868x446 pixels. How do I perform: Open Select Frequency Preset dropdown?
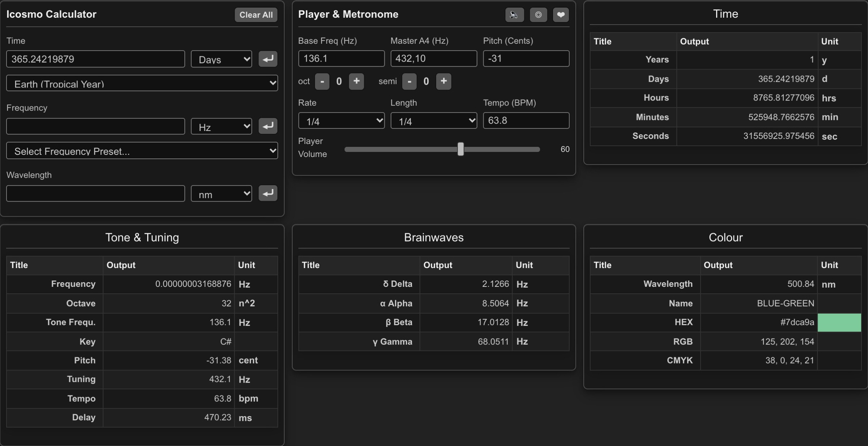pyautogui.click(x=142, y=150)
